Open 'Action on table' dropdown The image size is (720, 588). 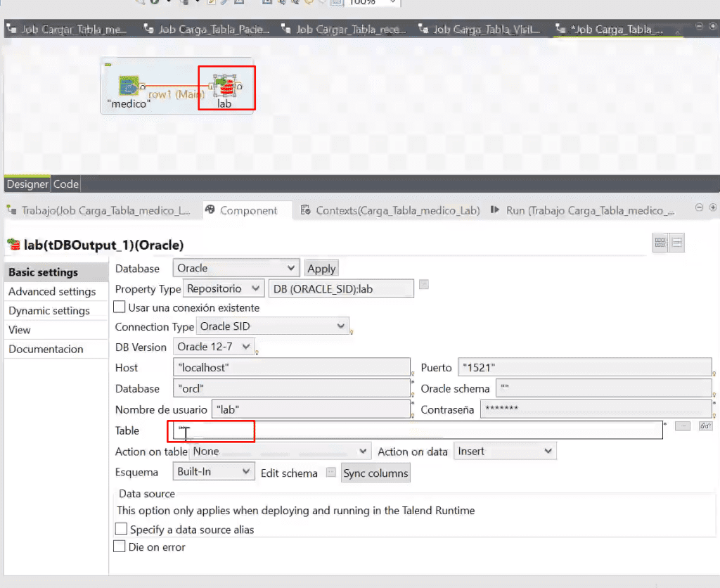[x=280, y=451]
